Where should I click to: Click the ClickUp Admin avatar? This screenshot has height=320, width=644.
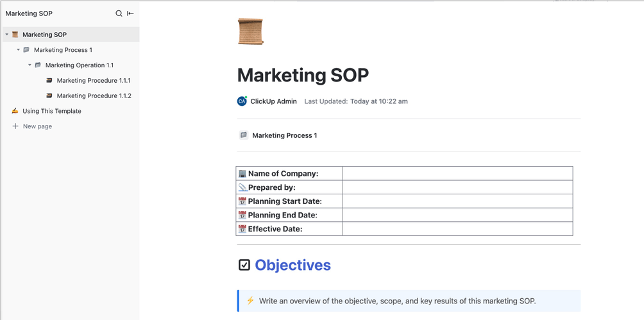click(x=242, y=101)
